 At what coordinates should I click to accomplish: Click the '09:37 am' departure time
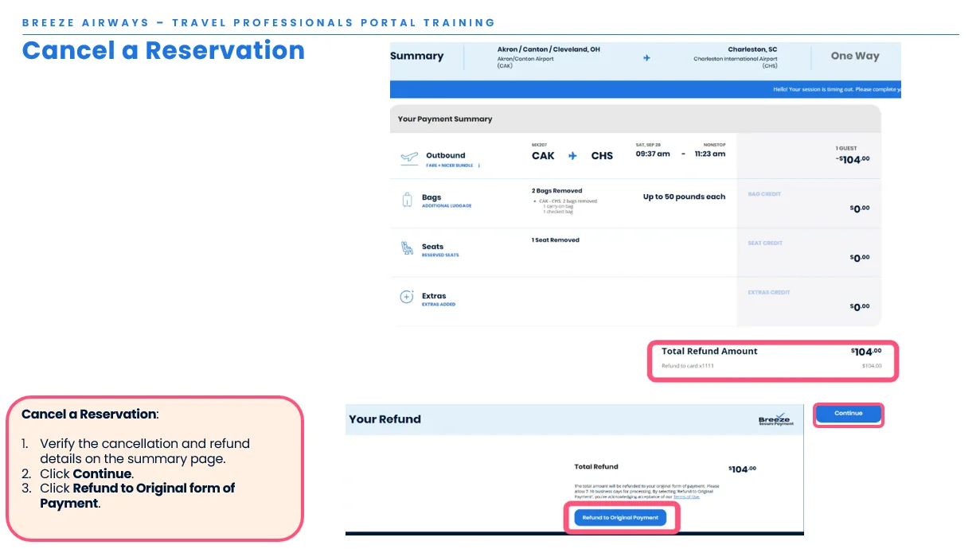coord(653,154)
